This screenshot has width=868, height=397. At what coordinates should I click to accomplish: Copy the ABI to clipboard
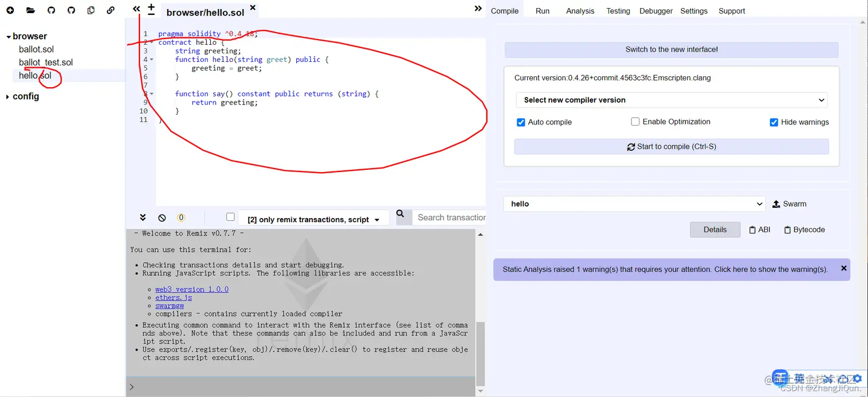759,229
